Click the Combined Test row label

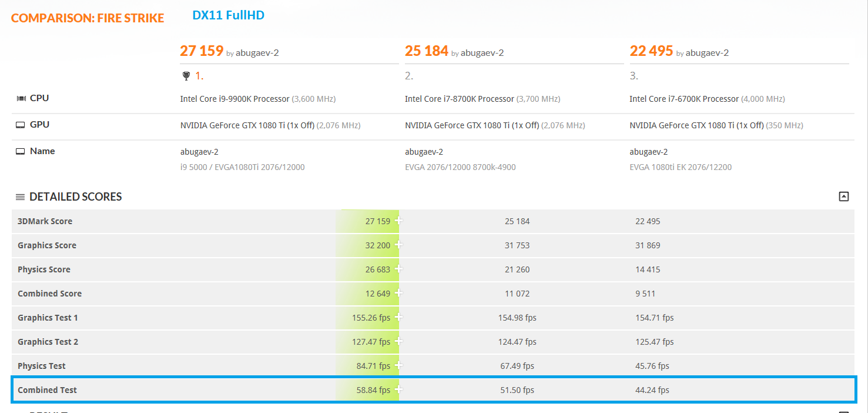click(x=48, y=390)
